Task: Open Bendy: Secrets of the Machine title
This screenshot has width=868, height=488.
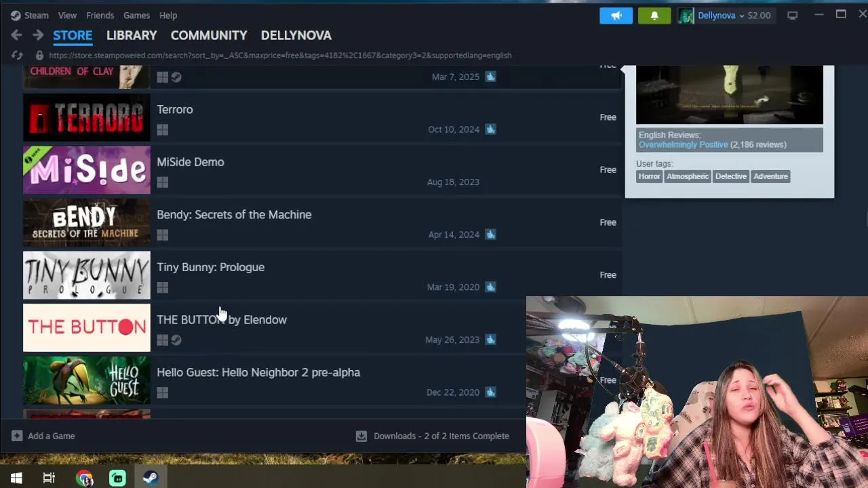Action: coord(234,215)
